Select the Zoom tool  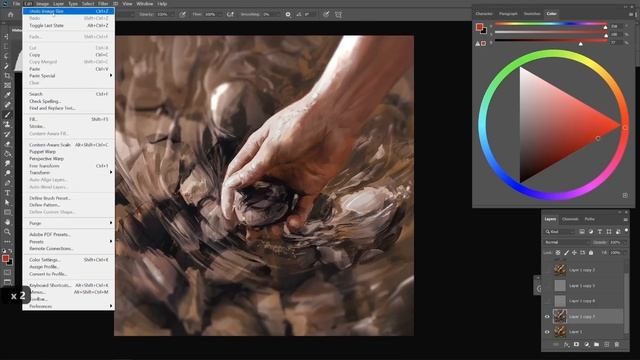coord(7,232)
